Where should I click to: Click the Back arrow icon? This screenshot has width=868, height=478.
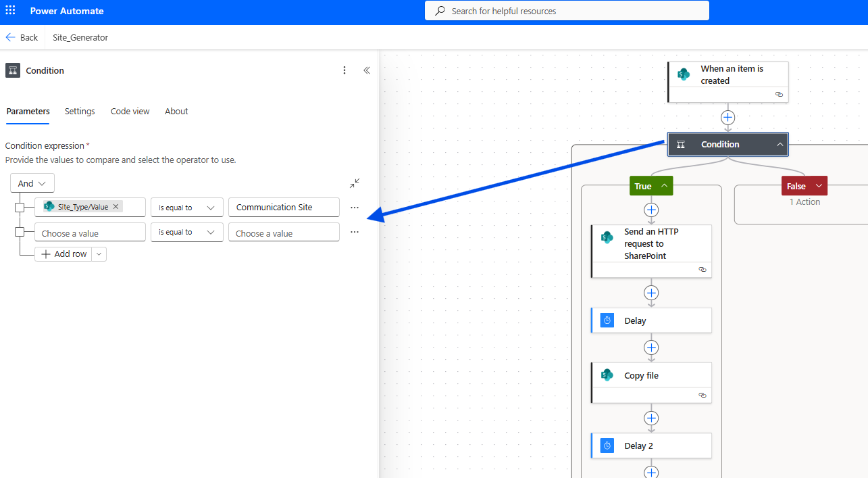coord(11,37)
